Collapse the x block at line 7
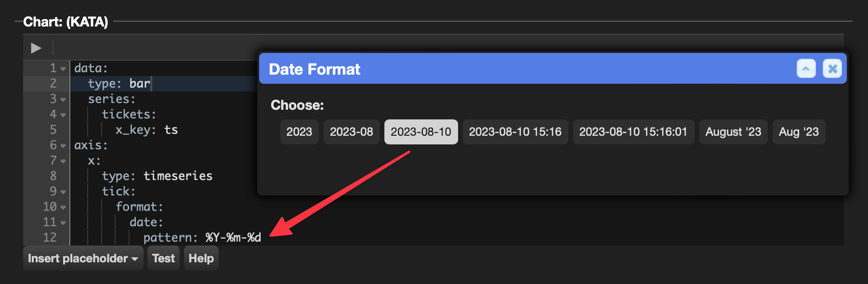Image resolution: width=868 pixels, height=284 pixels. tap(63, 161)
